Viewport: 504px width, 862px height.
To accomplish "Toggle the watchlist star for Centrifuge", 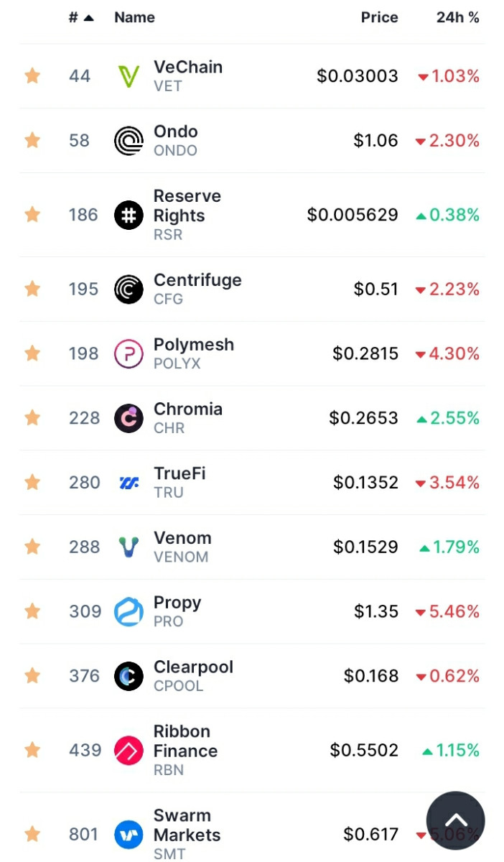I will pos(32,289).
